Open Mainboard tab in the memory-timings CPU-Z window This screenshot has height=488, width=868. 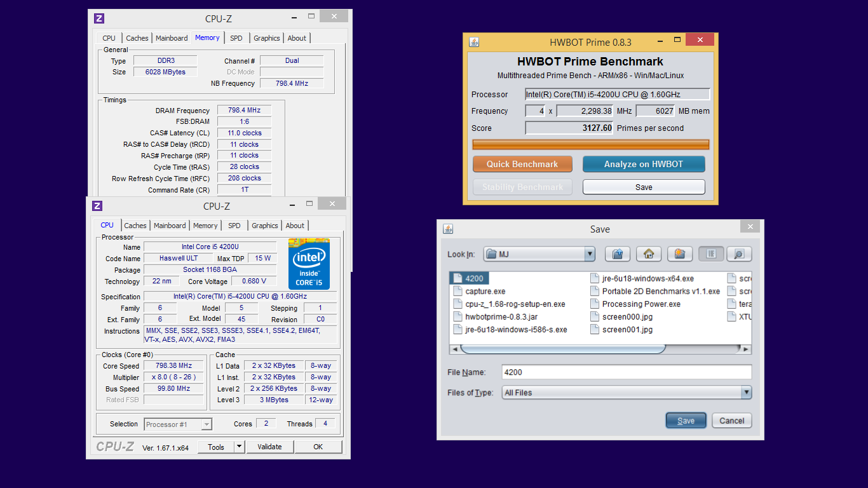(172, 38)
